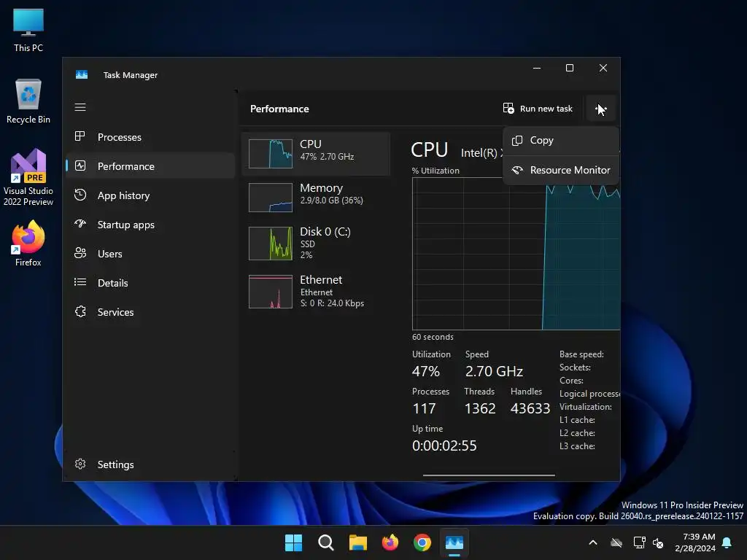Click Task Manager taskbar icon
This screenshot has width=747, height=560.
454,542
